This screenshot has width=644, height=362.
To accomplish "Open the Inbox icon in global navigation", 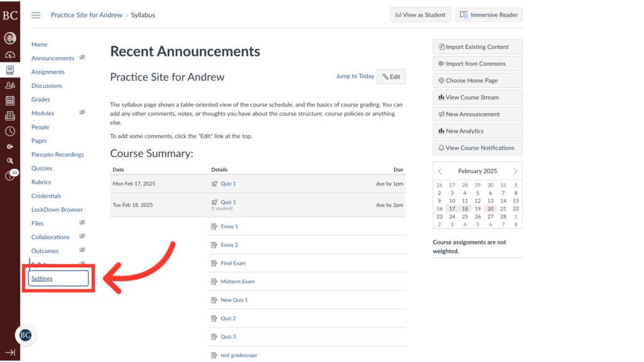I will point(9,116).
